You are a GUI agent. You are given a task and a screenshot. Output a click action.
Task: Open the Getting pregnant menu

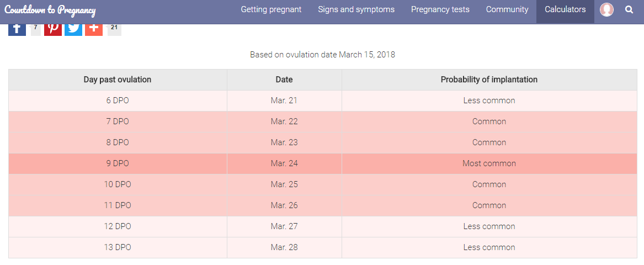pyautogui.click(x=271, y=9)
